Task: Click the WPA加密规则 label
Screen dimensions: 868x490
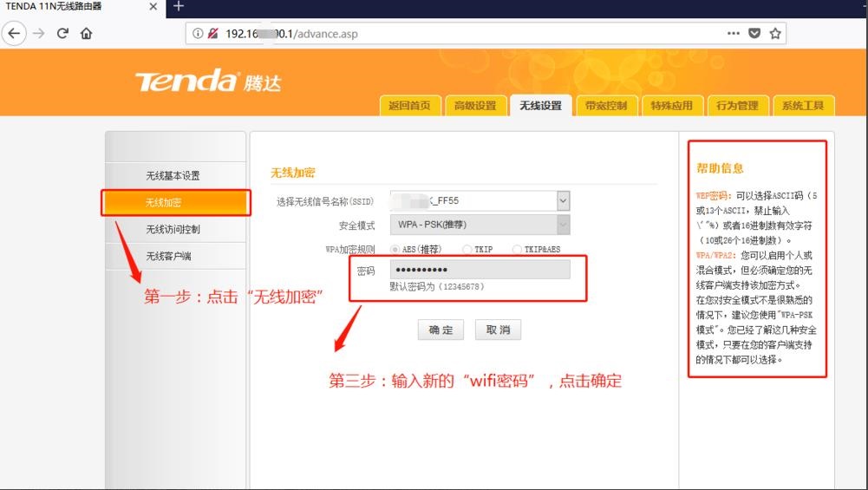Action: 349,249
